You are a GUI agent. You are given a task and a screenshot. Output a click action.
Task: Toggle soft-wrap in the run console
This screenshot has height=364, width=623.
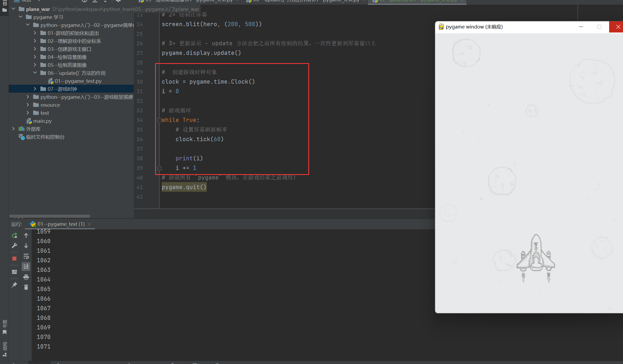(26, 256)
